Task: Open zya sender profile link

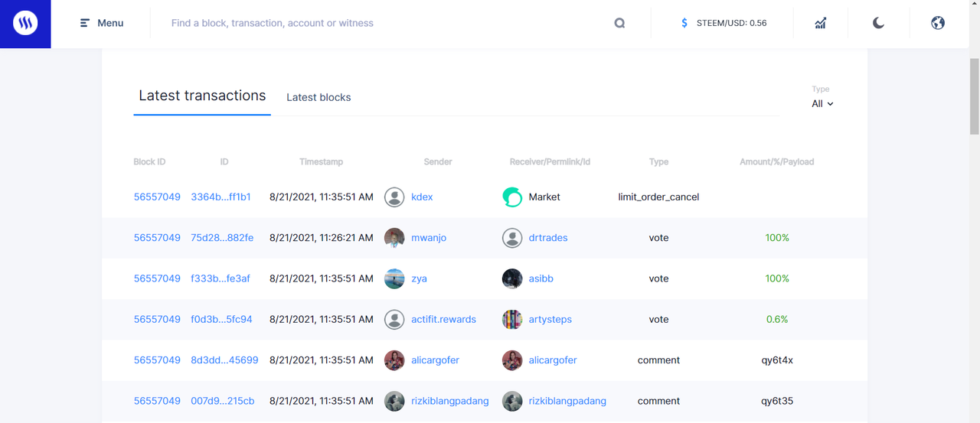Action: pos(419,279)
